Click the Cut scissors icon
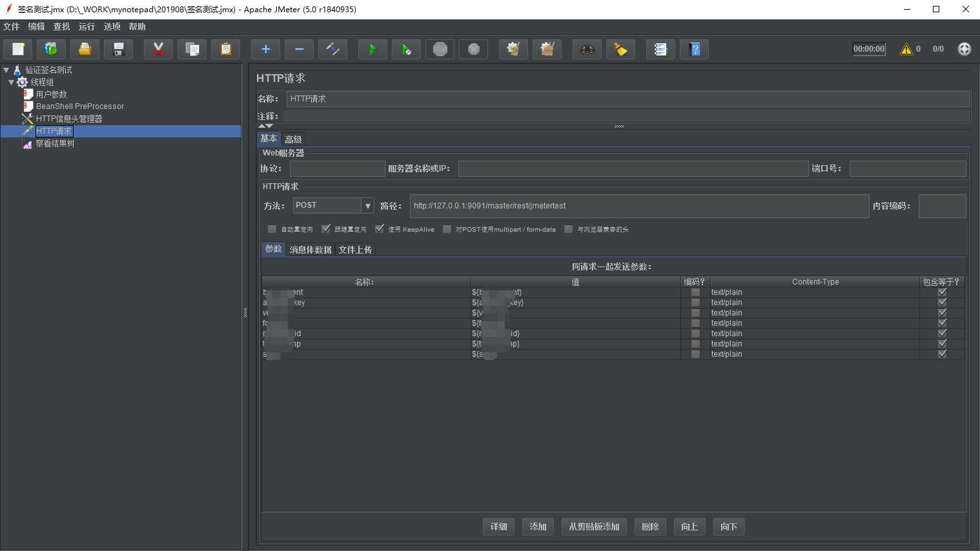This screenshot has height=551, width=980. [158, 49]
